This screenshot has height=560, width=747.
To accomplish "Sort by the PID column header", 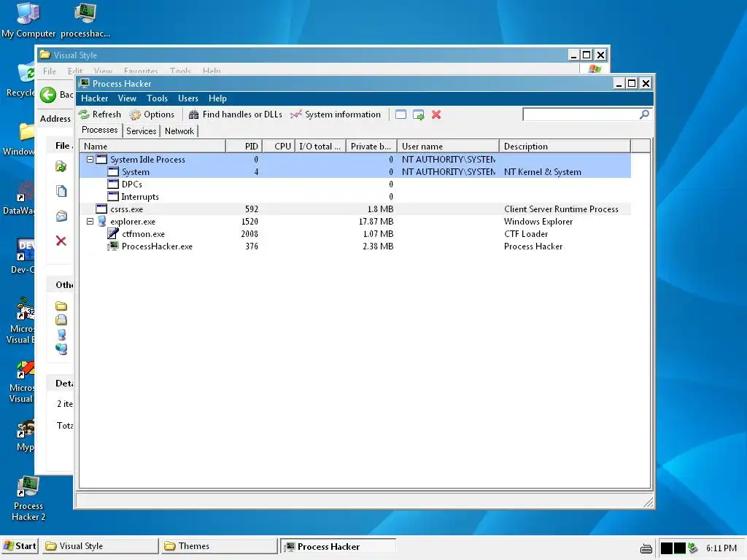I will pos(244,146).
